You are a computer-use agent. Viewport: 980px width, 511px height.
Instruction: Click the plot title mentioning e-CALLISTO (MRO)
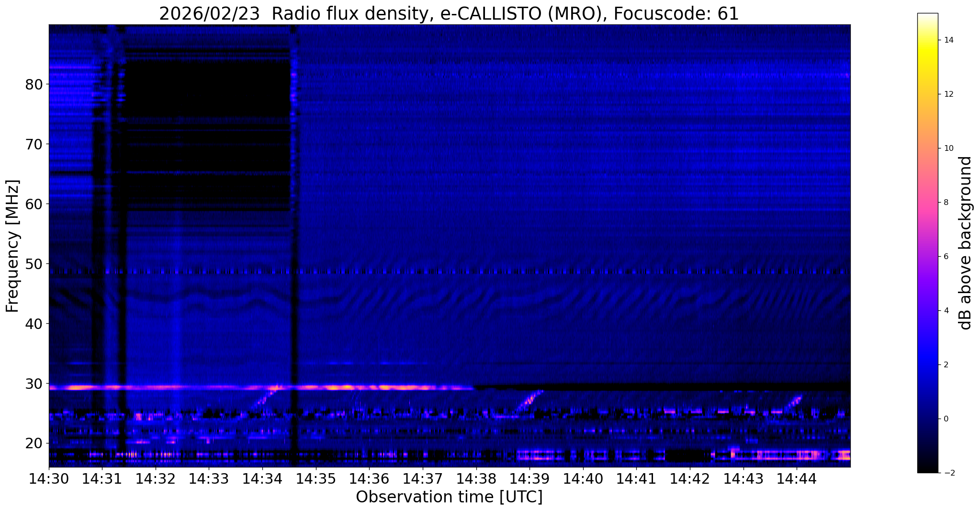coord(449,13)
